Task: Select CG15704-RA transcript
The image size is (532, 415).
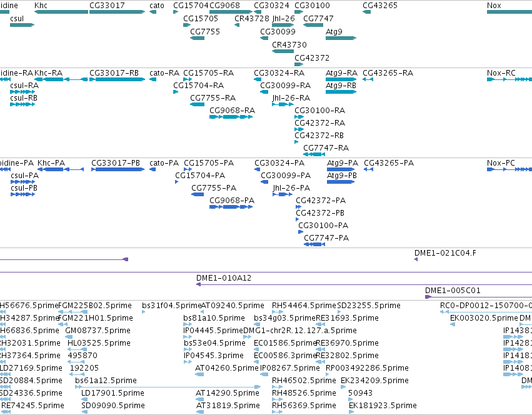Action: pyautogui.click(x=176, y=92)
